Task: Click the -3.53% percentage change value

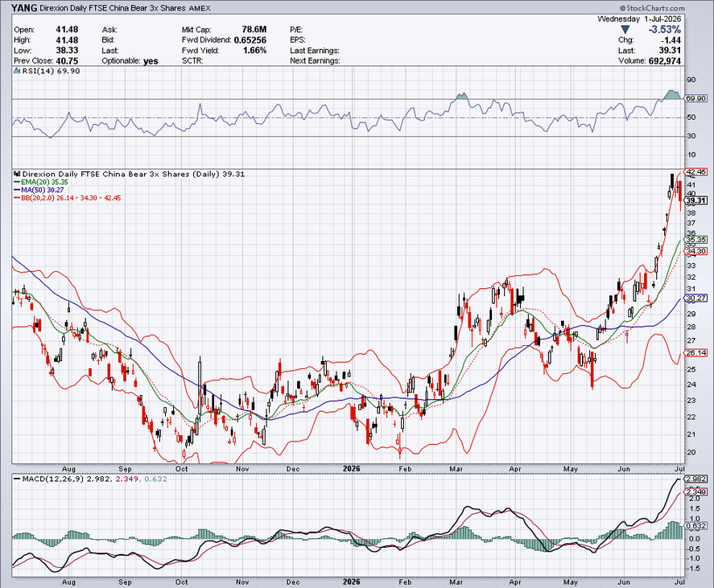Action: tap(665, 30)
